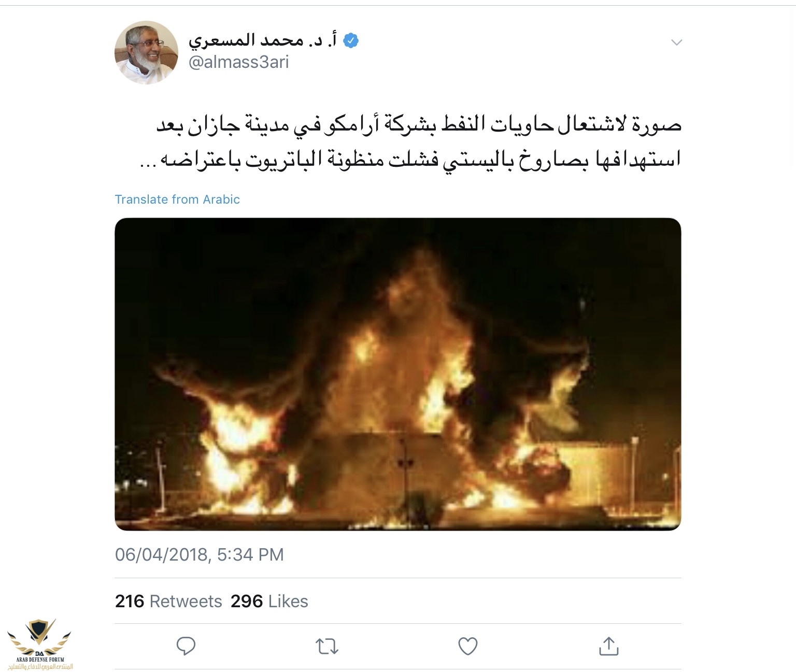Click the first line of tweet text

[419, 125]
